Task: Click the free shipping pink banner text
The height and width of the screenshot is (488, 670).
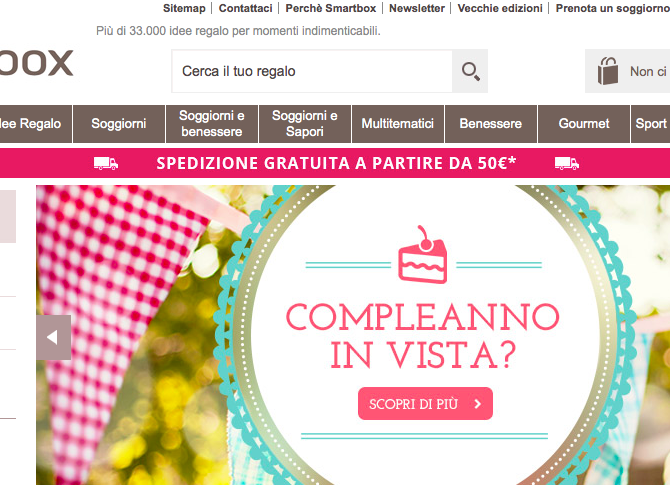Action: pos(336,163)
